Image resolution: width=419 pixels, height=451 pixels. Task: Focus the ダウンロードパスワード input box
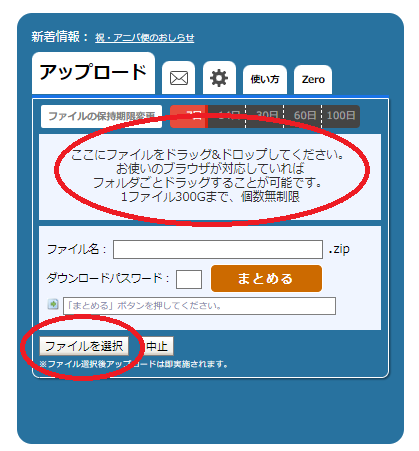[x=189, y=279]
